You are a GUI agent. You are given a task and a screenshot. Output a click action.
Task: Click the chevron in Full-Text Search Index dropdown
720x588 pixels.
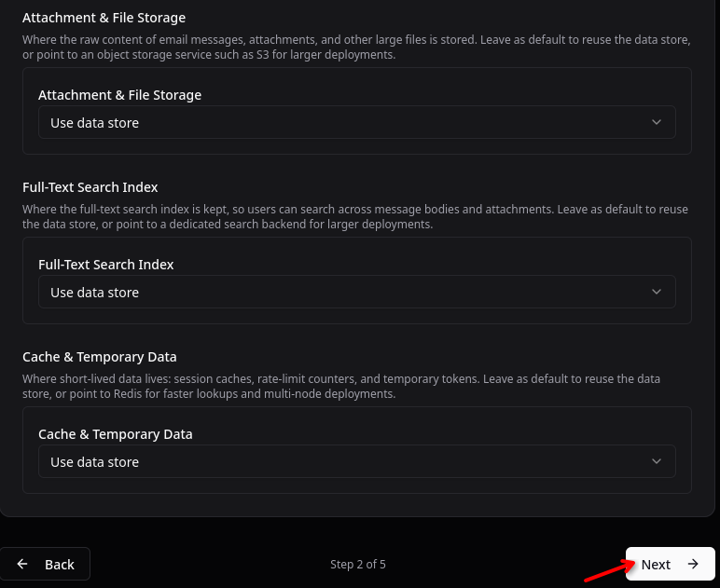657,292
